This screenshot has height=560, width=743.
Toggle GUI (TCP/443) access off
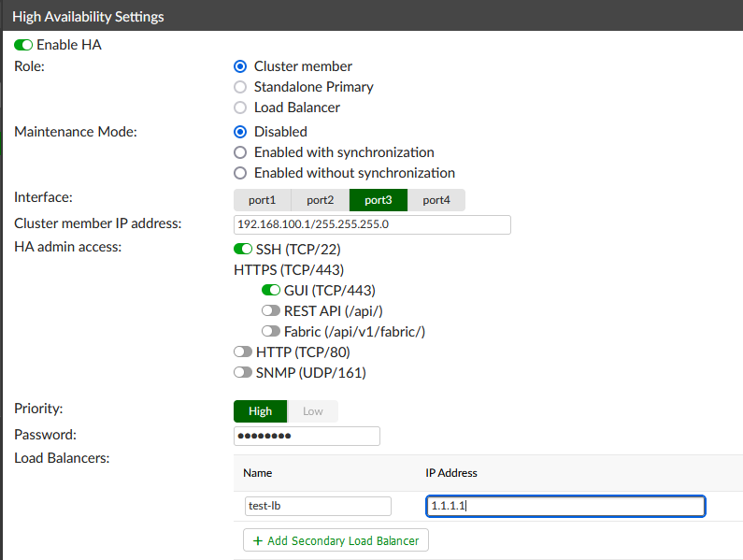pos(271,291)
